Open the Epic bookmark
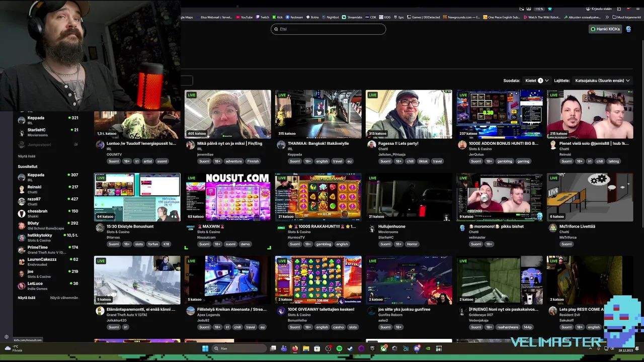 click(398, 17)
